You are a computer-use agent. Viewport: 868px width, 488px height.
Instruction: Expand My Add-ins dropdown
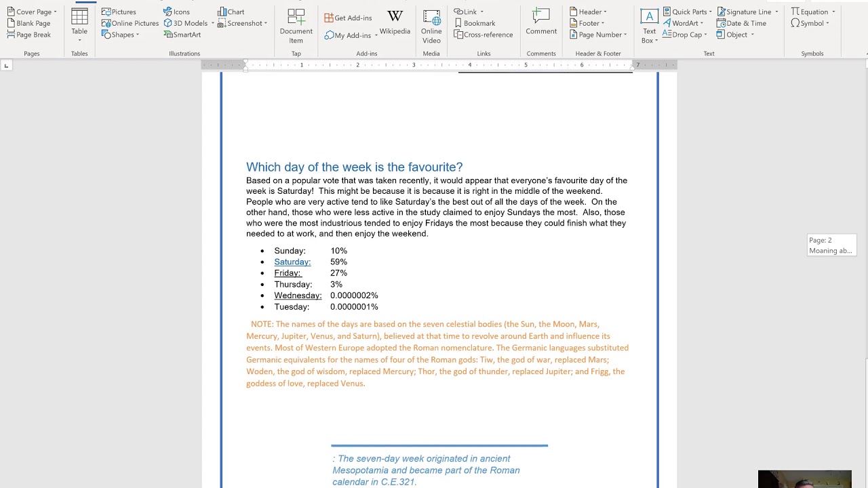376,35
